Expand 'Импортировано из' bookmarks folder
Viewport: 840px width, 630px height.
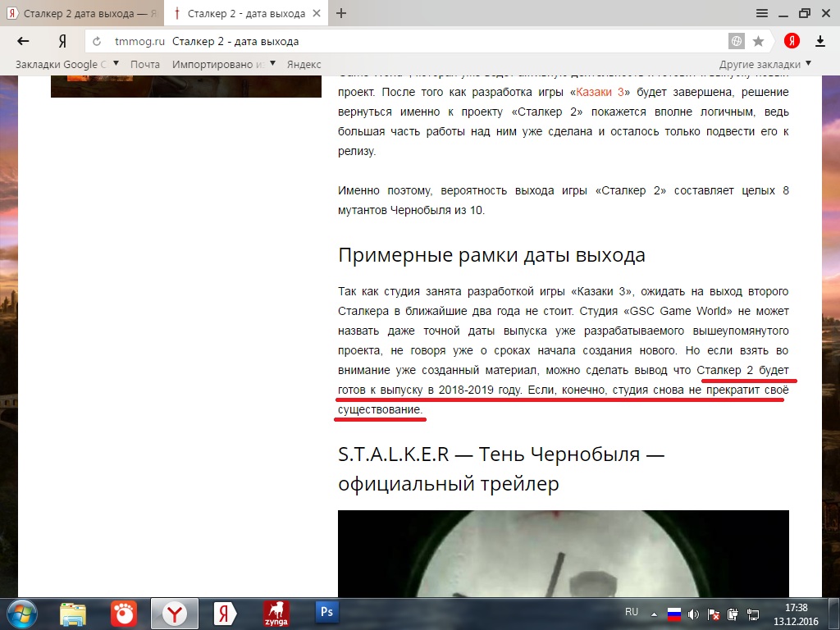point(224,64)
